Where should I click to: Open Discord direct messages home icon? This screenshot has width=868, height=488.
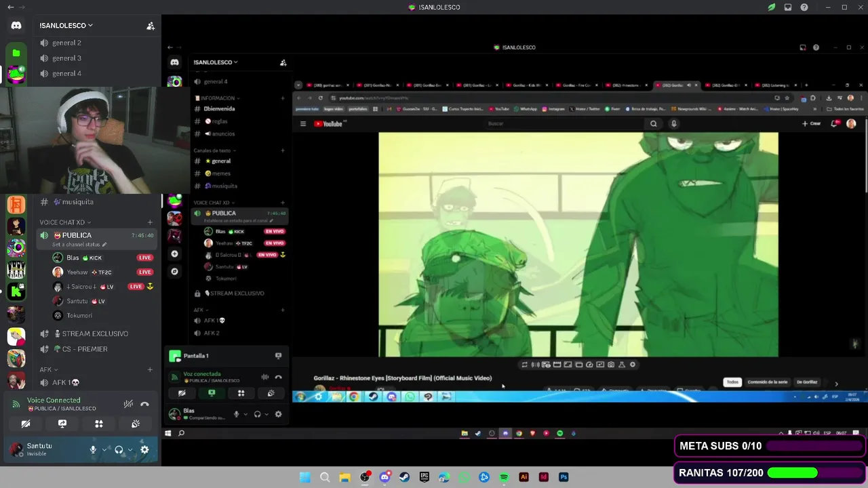coord(16,26)
